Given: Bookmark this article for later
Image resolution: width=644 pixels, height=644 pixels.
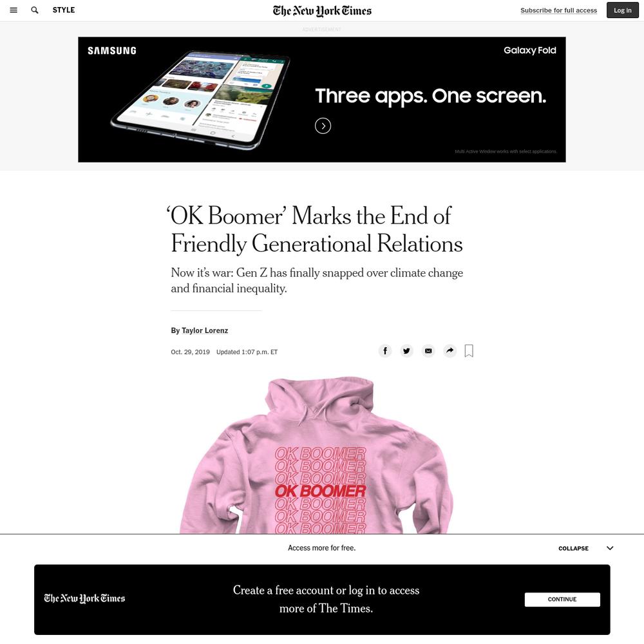Looking at the screenshot, I should coord(469,351).
